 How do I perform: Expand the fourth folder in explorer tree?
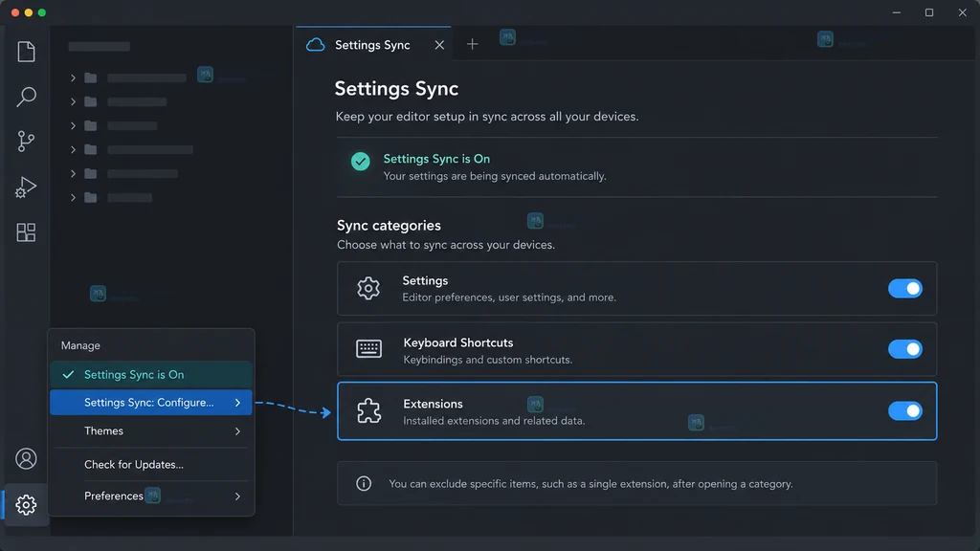pyautogui.click(x=73, y=149)
